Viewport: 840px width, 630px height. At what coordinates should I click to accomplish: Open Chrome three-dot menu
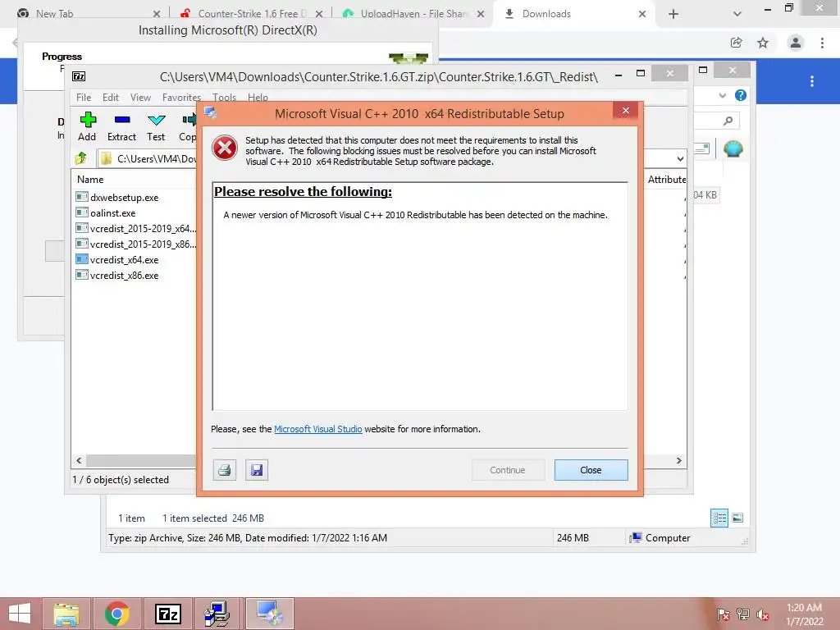coord(822,43)
